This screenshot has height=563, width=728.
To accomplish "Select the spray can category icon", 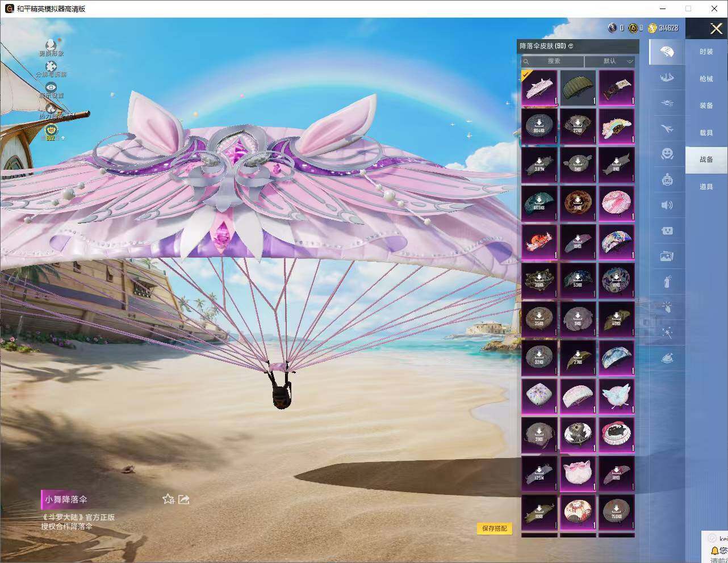I will click(667, 281).
